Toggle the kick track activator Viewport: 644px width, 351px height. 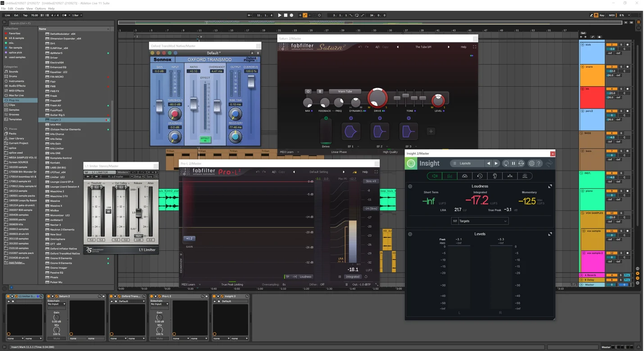coord(612,45)
